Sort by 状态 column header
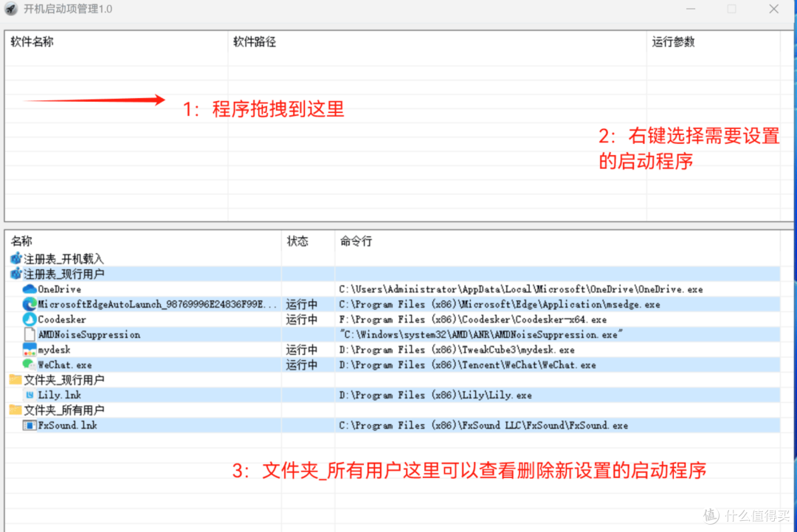Image resolution: width=797 pixels, height=532 pixels. (x=297, y=241)
